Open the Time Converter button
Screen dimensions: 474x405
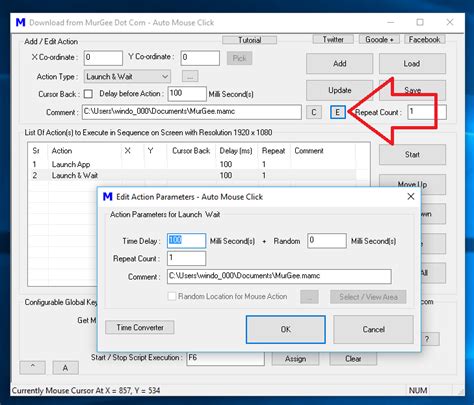pos(140,327)
